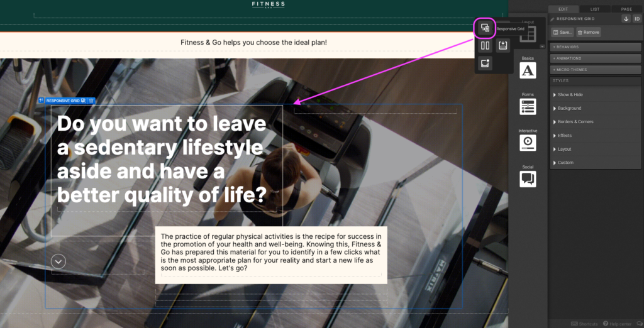Click the box widget icon in the bottom row of the flyout
Viewport: 644px width, 328px height.
coord(485,63)
